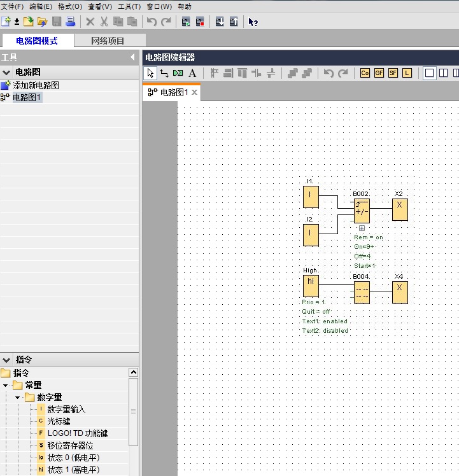The image size is (459, 476).
Task: Click the align top editor icon
Action: (243, 73)
